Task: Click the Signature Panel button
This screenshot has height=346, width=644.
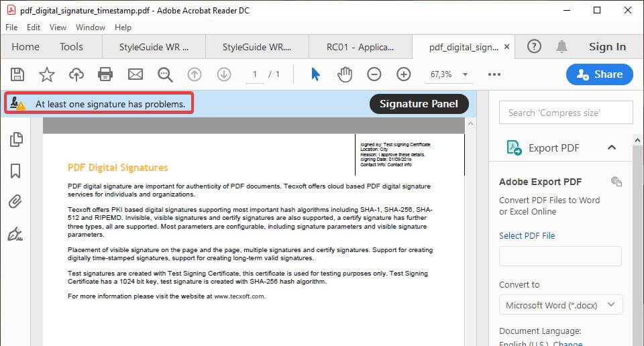Action: pyautogui.click(x=419, y=104)
